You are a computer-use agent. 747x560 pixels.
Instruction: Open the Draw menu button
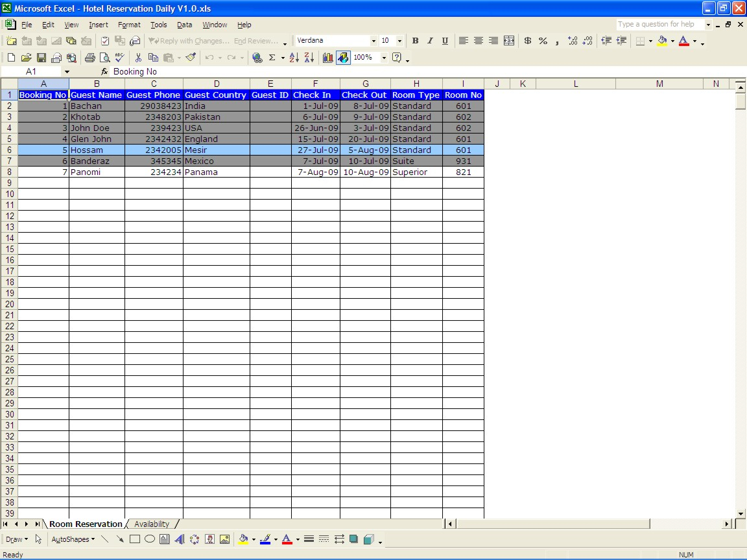pyautogui.click(x=16, y=539)
